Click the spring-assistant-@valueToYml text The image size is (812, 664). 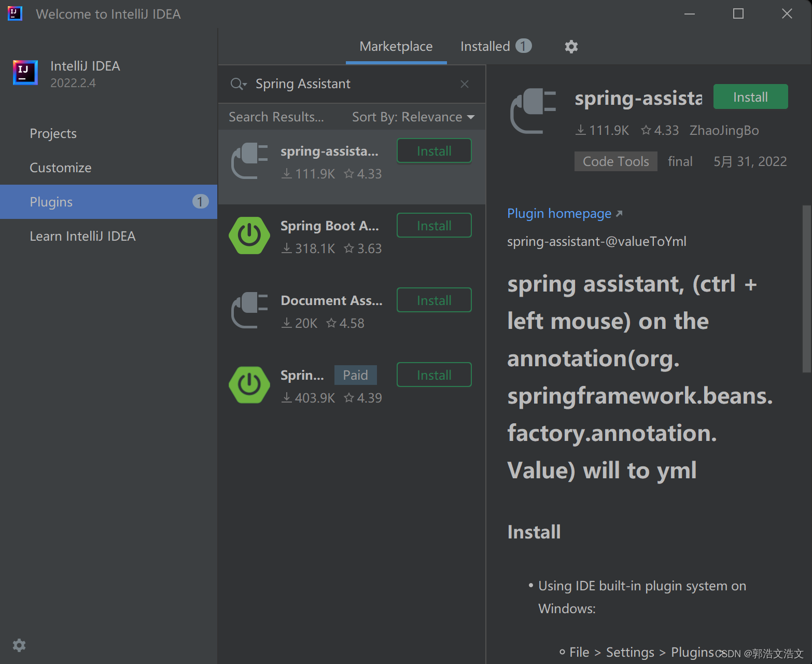point(596,242)
